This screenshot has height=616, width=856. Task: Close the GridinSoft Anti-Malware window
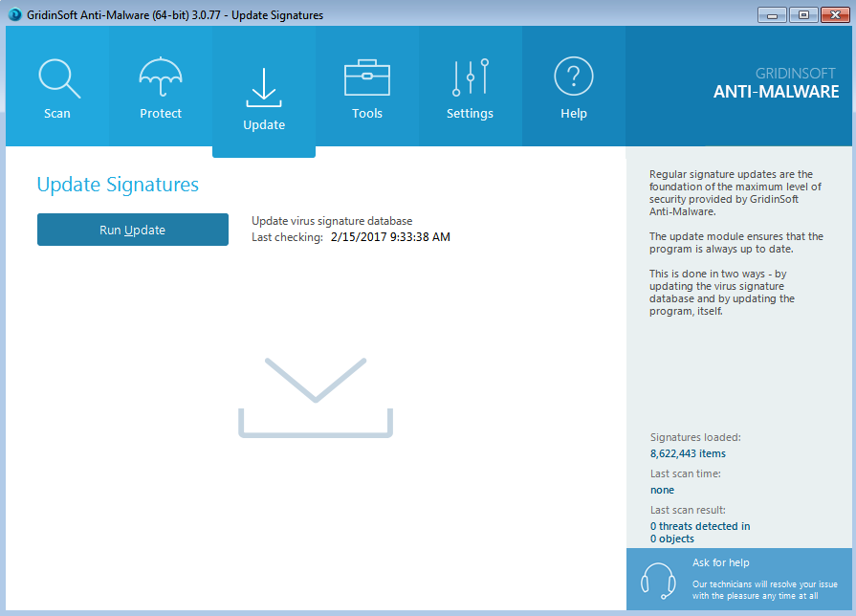(x=834, y=14)
